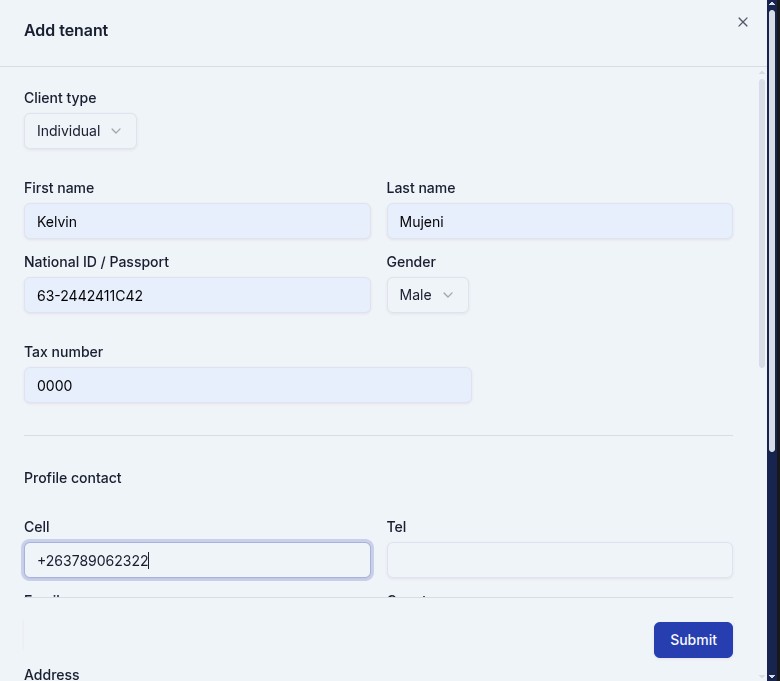
Task: Click the First name label
Action: [x=59, y=188]
